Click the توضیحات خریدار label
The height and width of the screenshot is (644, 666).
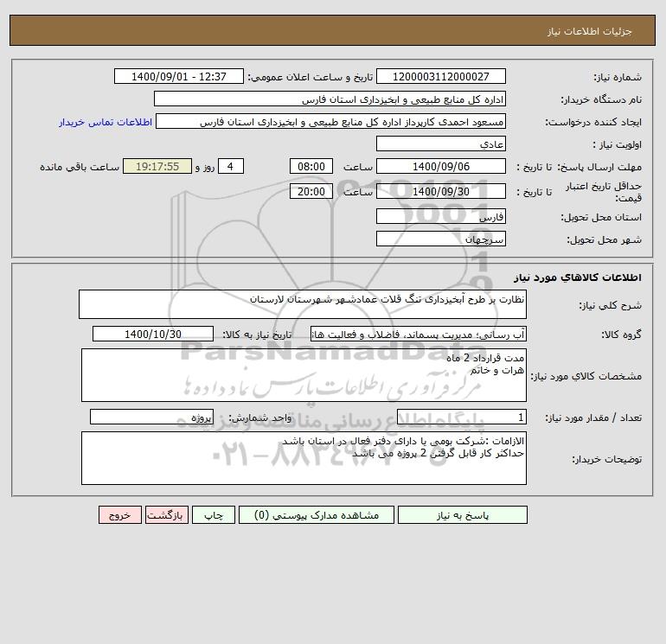coord(606,459)
